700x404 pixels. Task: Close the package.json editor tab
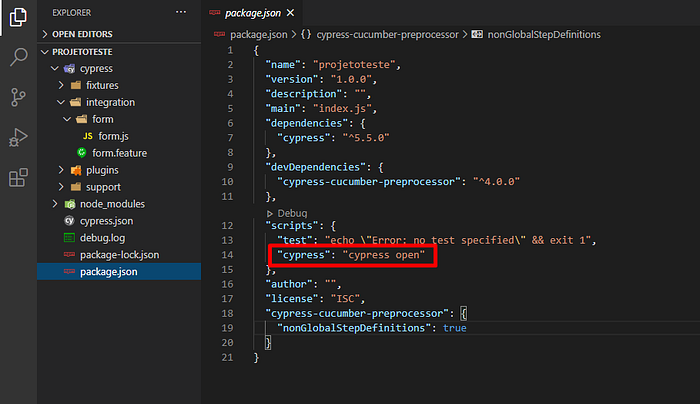coord(290,13)
